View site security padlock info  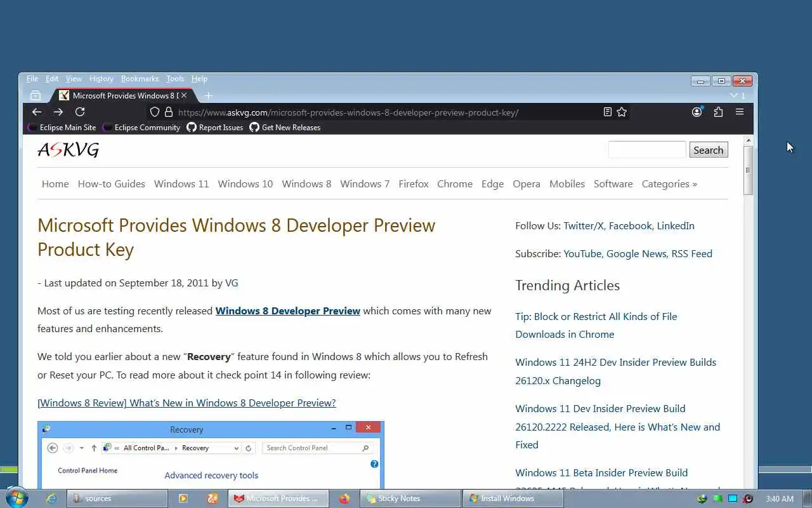point(169,112)
